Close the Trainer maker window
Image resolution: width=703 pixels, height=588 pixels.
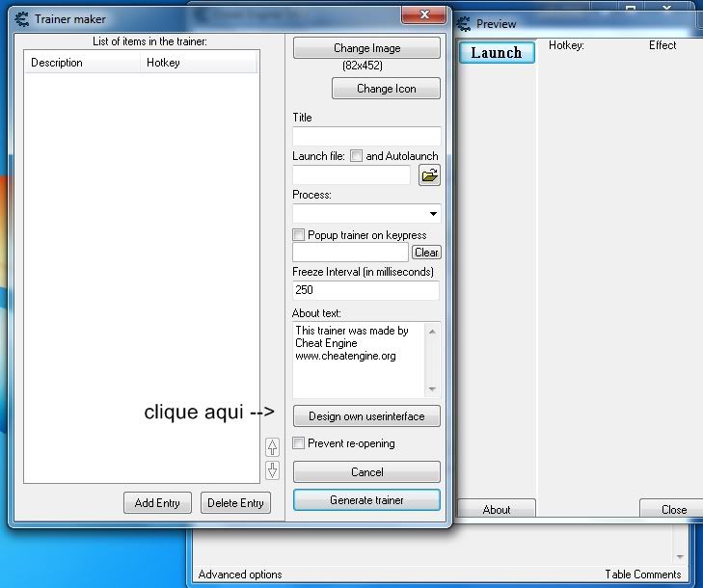[422, 15]
